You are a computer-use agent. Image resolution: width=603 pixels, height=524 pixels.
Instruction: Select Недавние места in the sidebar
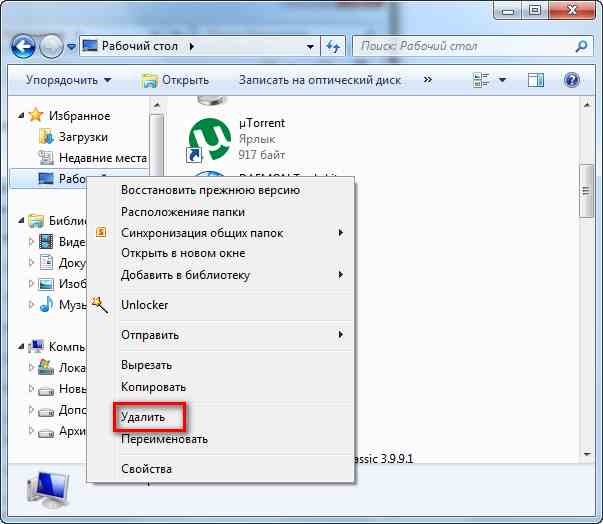(x=101, y=157)
